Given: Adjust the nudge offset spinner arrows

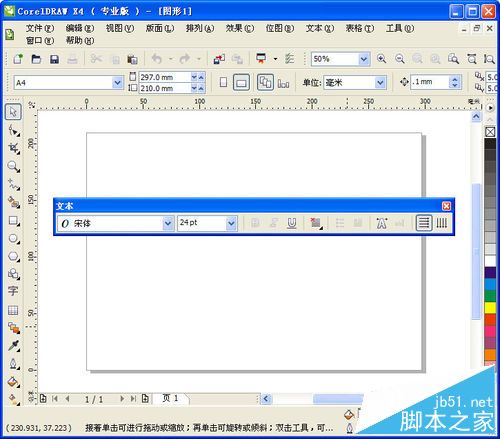Looking at the screenshot, I should point(455,82).
